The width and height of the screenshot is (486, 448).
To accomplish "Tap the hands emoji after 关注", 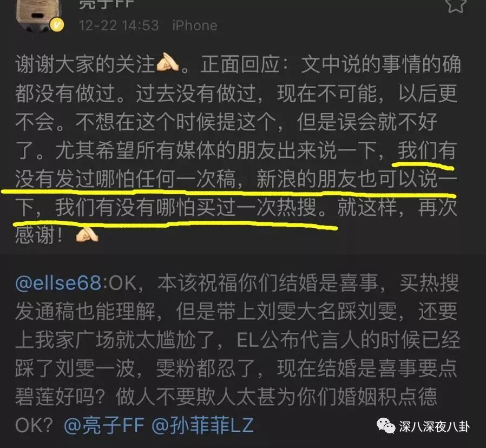I will pos(167,64).
